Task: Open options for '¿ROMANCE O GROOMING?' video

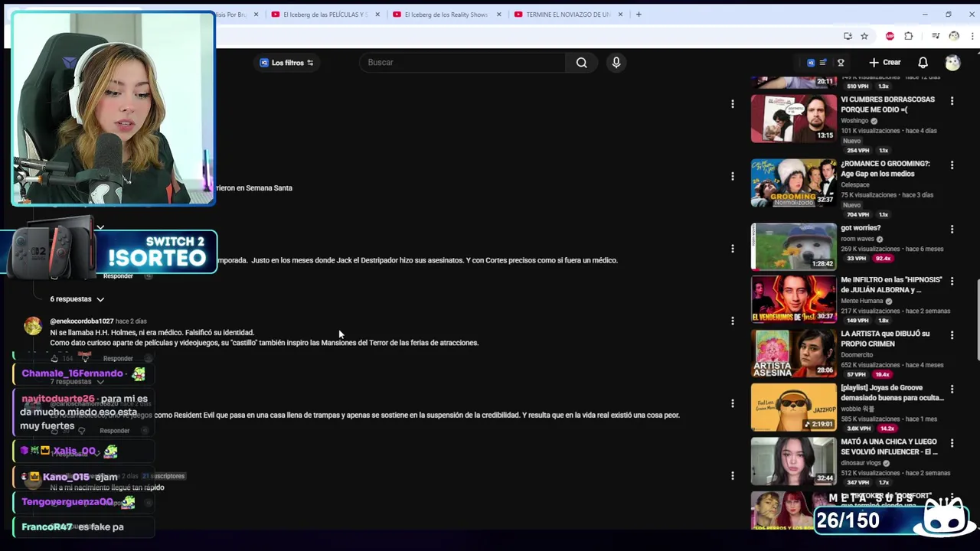Action: 952,165
